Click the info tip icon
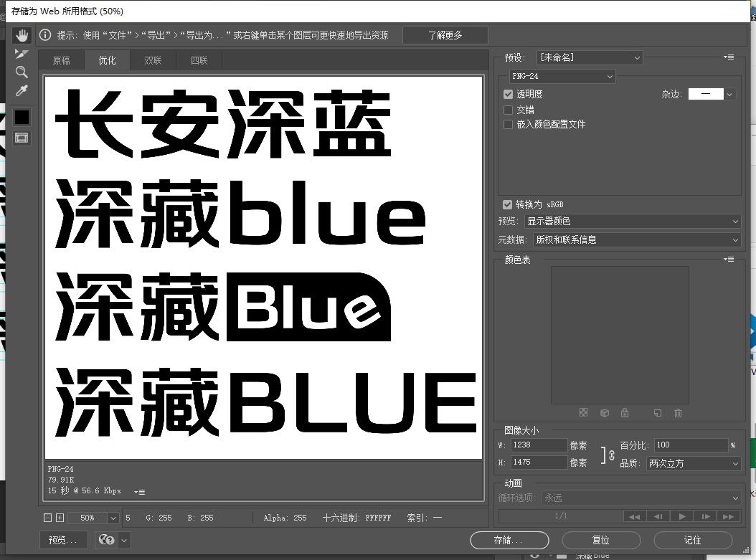Image resolution: width=756 pixels, height=560 pixels. click(x=45, y=34)
